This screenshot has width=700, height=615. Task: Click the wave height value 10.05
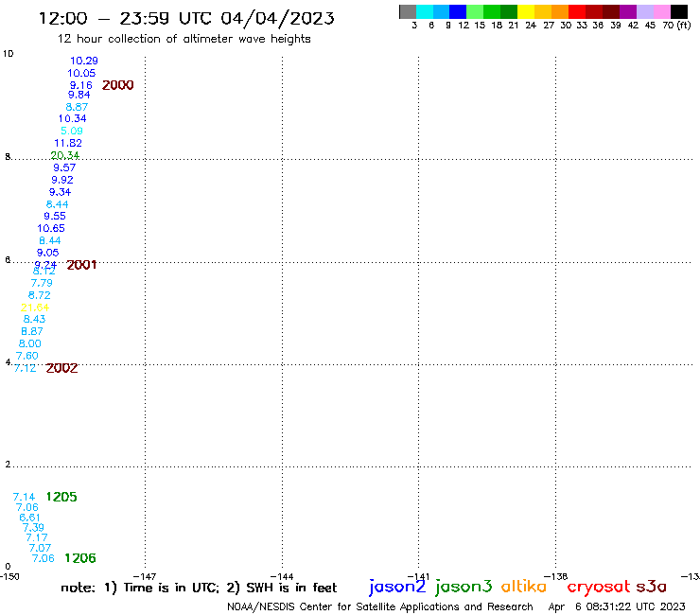coord(81,73)
